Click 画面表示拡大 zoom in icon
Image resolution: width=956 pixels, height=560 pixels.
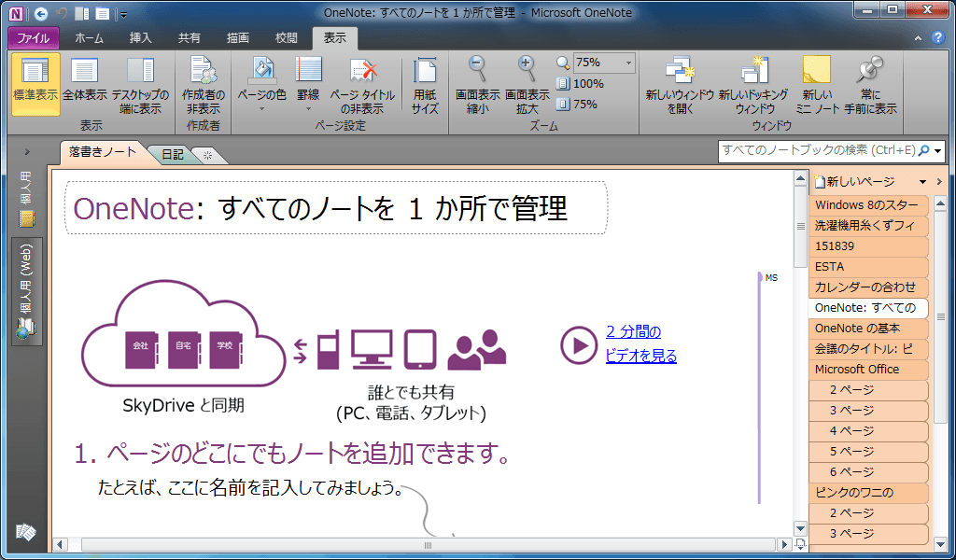click(527, 84)
